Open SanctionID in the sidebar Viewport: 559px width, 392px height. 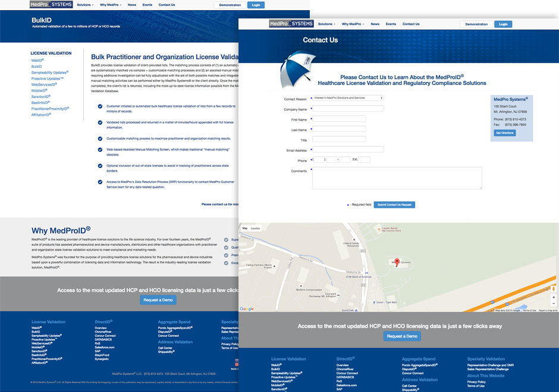(41, 96)
